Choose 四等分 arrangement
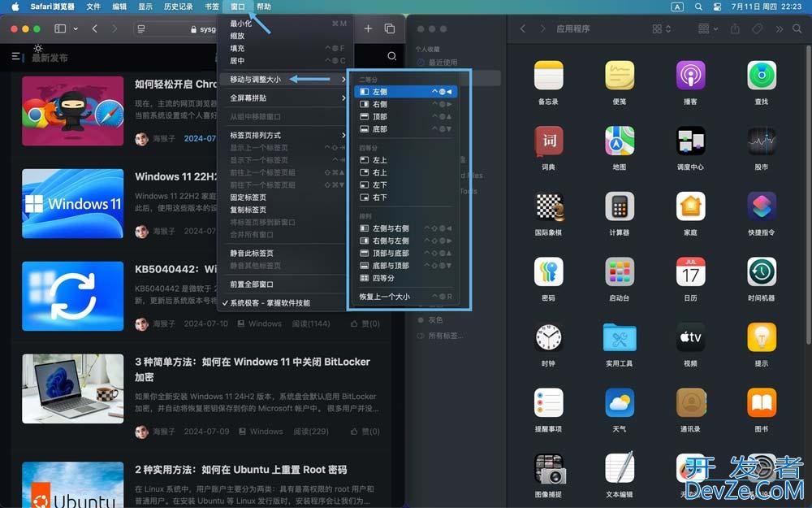 405,278
